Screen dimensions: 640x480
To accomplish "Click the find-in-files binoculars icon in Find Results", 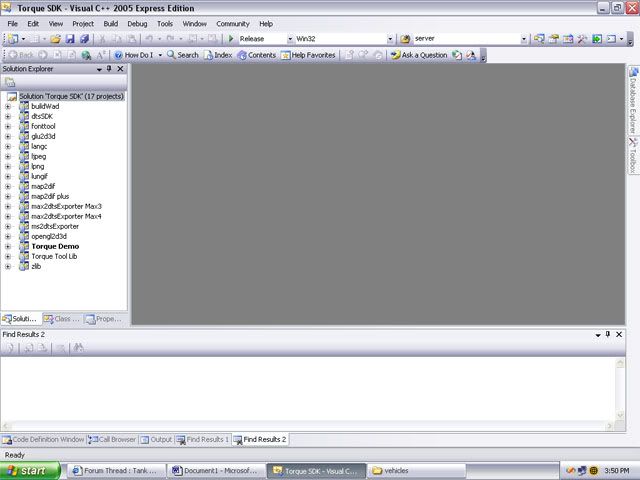I will pos(78,348).
